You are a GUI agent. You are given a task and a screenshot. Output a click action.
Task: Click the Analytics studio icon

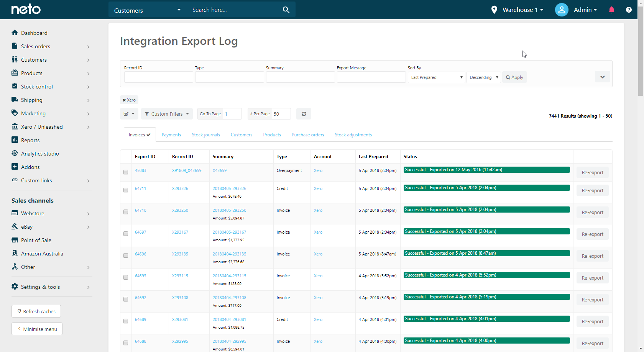[15, 153]
